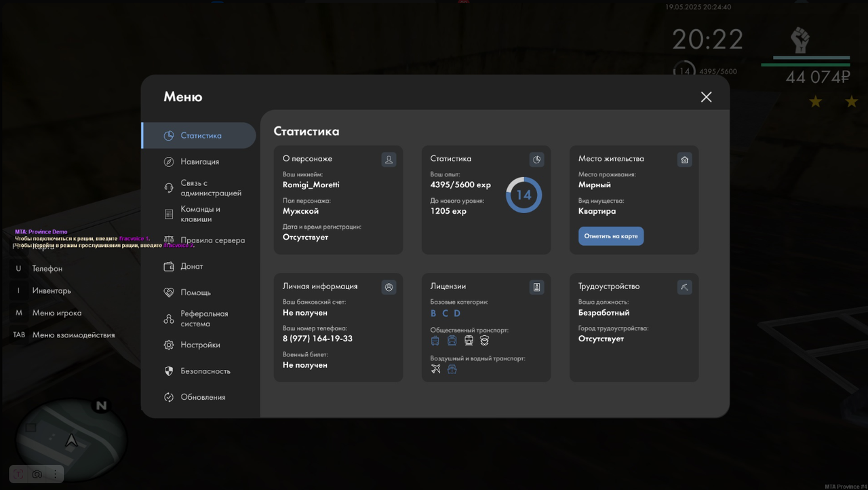Screen dimensions: 868x490
Task: Click the minimap in the bottom-left corner
Action: 70,440
